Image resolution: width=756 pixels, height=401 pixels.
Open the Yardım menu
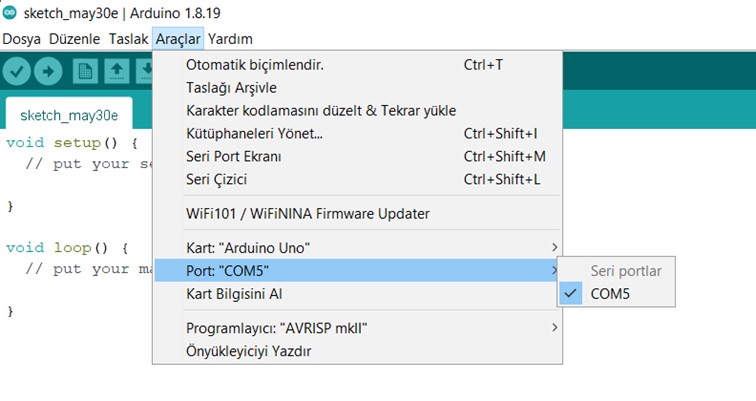coord(230,39)
